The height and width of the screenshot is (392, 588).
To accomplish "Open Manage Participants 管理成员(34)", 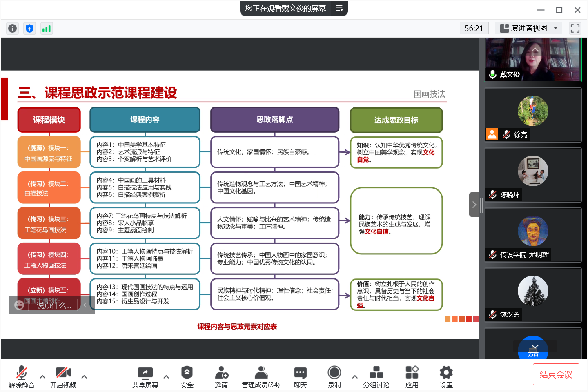I will click(x=261, y=376).
